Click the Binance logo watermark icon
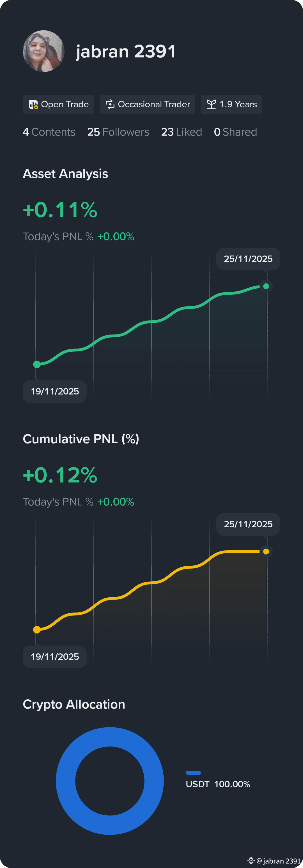 coord(251,861)
